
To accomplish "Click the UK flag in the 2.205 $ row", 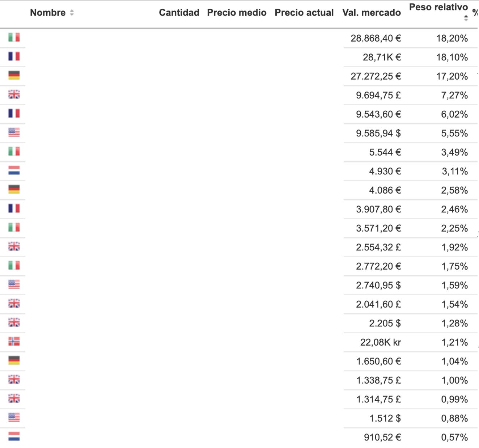I will (x=14, y=322).
